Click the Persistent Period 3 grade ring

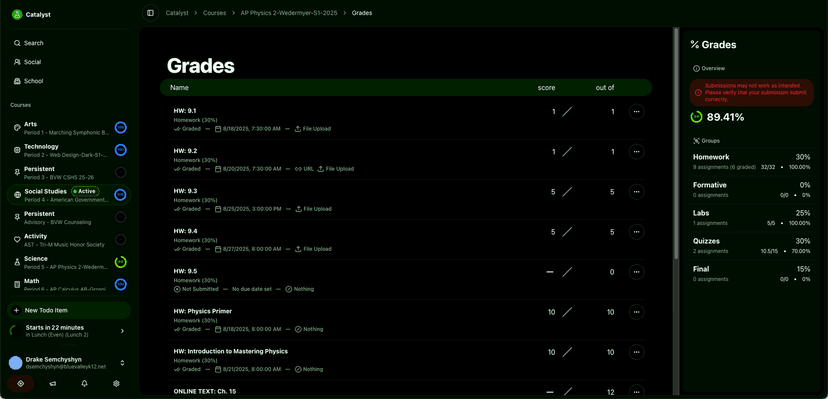120,173
